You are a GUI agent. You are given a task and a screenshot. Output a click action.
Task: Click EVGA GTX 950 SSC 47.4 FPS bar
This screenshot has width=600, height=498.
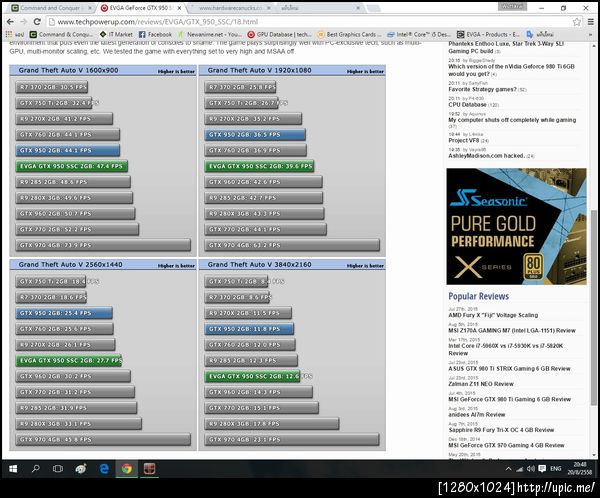tap(72, 166)
